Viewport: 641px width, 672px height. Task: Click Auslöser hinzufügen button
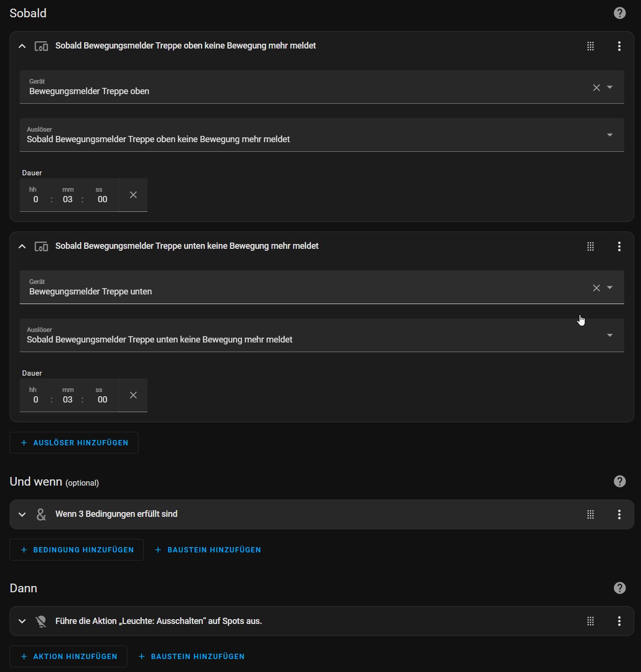click(74, 442)
